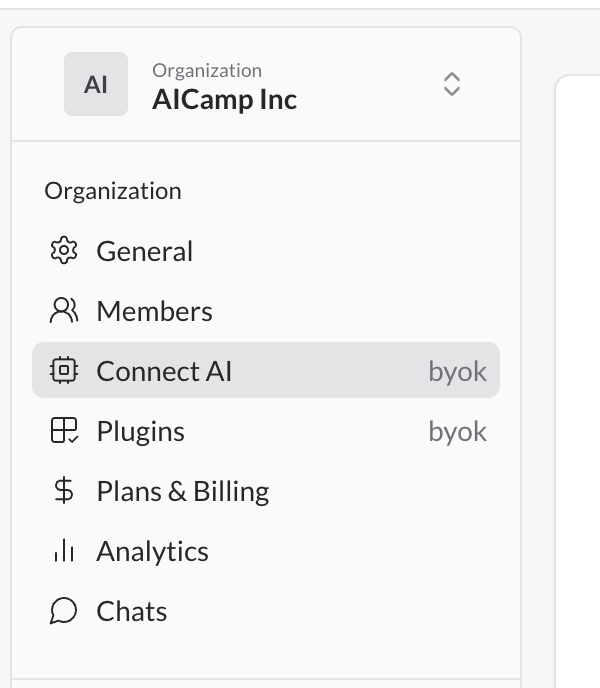Click the Analytics bar chart icon

click(64, 550)
